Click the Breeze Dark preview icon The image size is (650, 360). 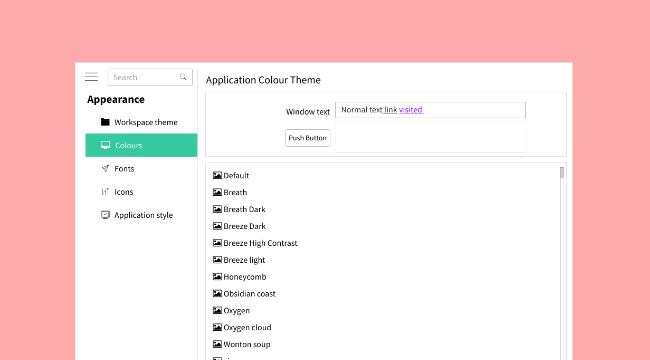coord(217,226)
